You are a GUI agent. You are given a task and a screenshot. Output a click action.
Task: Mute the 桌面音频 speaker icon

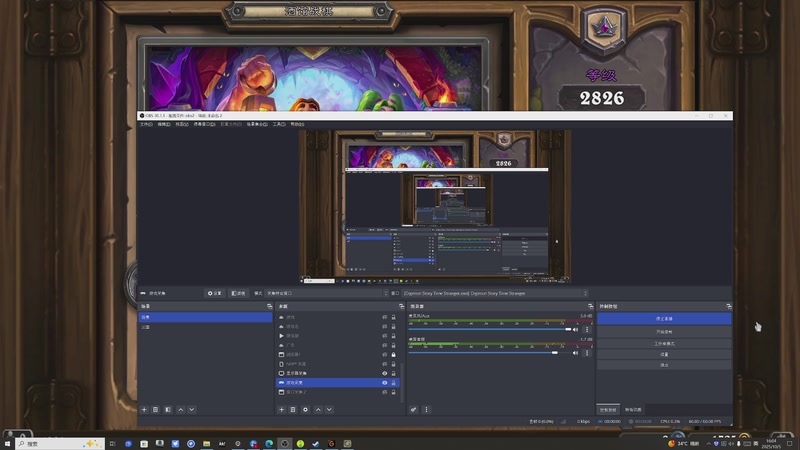pyautogui.click(x=576, y=353)
